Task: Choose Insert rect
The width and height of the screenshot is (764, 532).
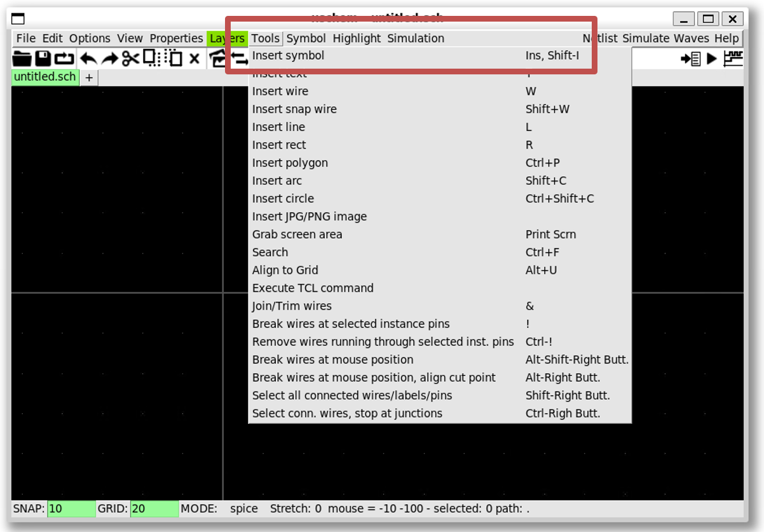Action: pyautogui.click(x=440, y=145)
